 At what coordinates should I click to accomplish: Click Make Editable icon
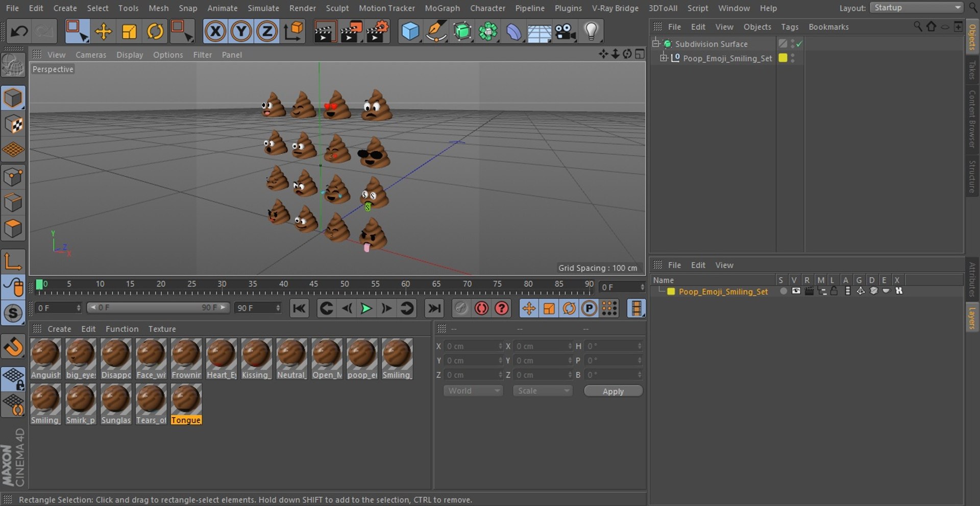point(13,66)
